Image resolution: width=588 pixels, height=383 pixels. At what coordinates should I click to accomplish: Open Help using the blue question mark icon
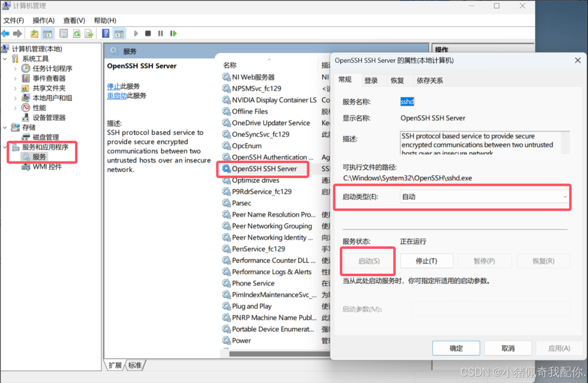[x=106, y=34]
